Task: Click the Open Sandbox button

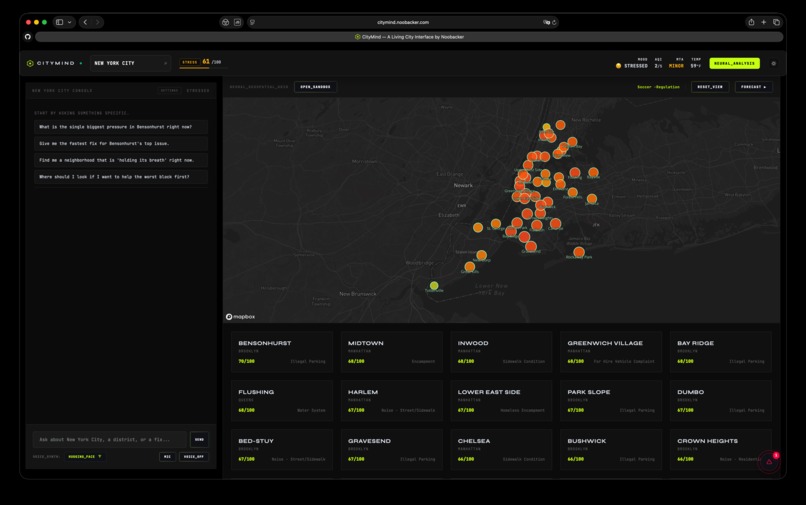Action: pyautogui.click(x=315, y=87)
